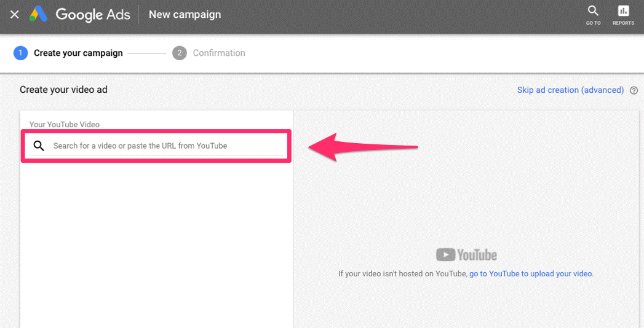Follow the go to YouTube upload link
Screen dimensions: 644x328
point(531,274)
